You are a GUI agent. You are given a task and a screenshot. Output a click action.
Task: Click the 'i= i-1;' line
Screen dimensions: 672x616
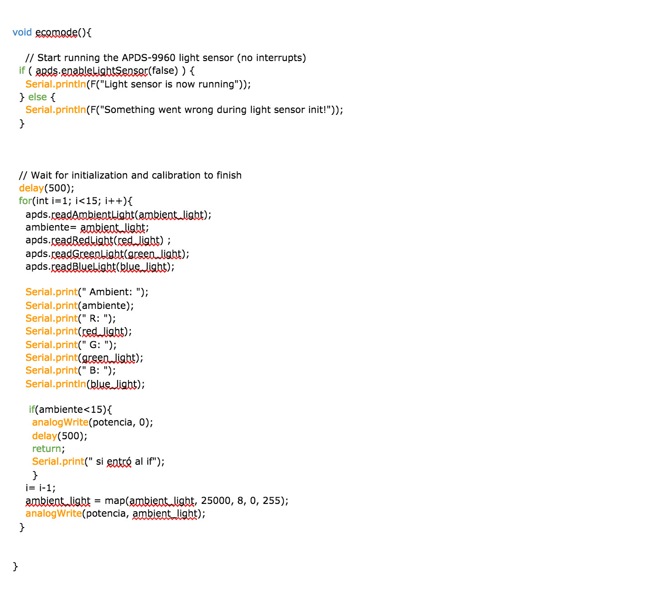click(x=41, y=488)
